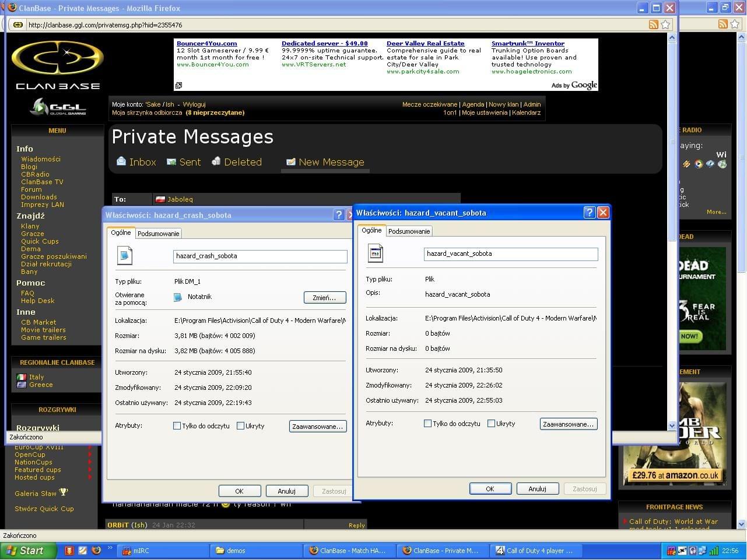The image size is (747, 560).
Task: Switch to Podsumowanie tab in hazard_crash_sobota
Action: pos(159,234)
